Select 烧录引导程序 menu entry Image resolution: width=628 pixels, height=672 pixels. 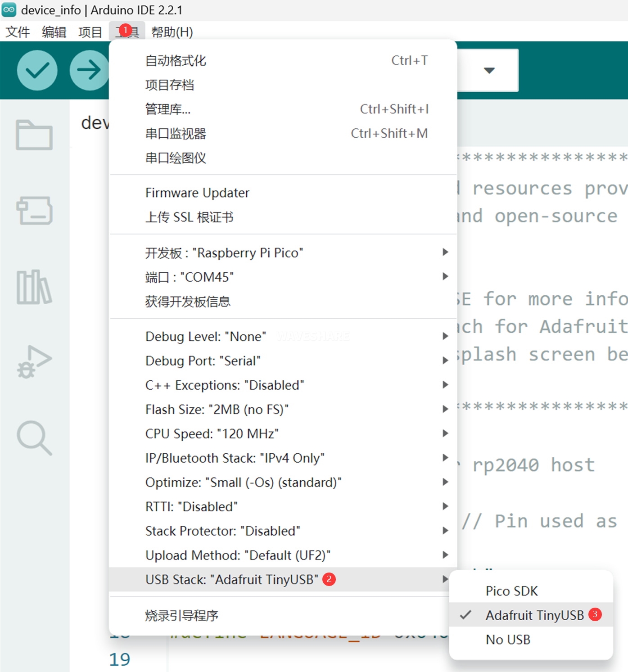[283, 615]
